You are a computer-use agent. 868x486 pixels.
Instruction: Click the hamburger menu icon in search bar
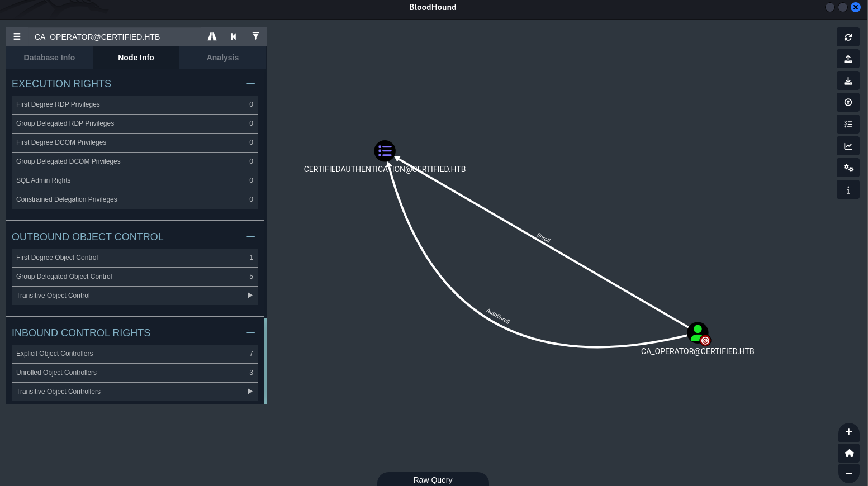click(17, 37)
